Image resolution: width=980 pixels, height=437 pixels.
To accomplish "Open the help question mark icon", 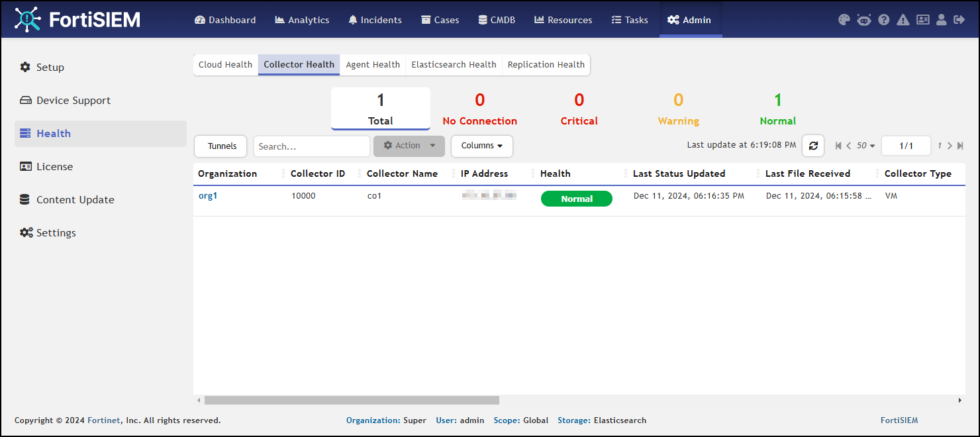I will 883,20.
